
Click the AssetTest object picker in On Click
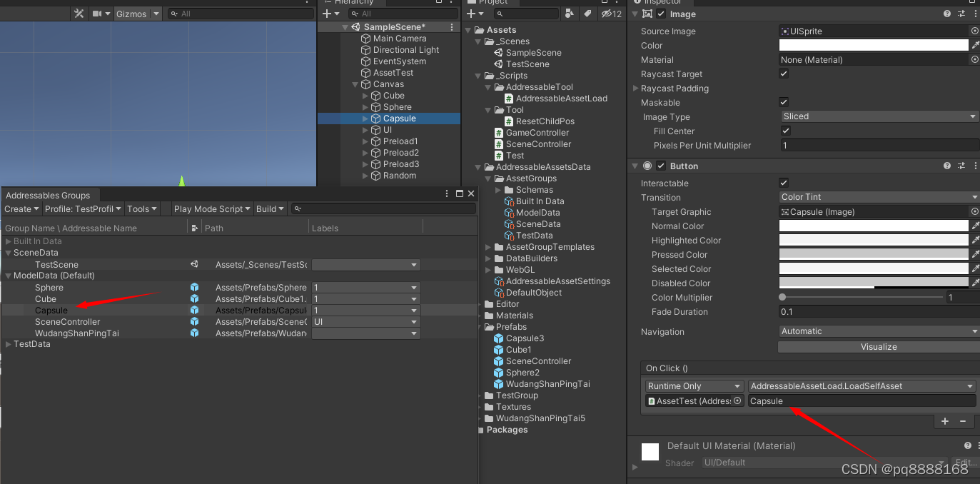[737, 401]
